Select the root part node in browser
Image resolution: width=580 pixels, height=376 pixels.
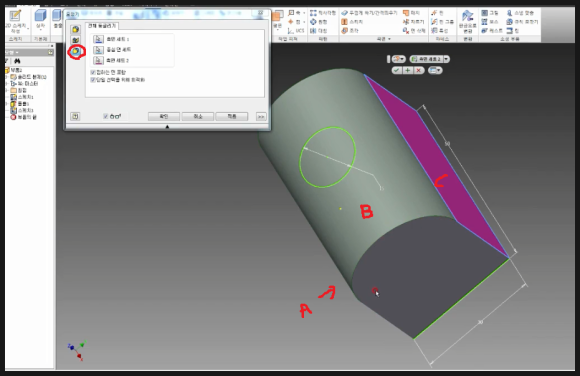(x=14, y=70)
